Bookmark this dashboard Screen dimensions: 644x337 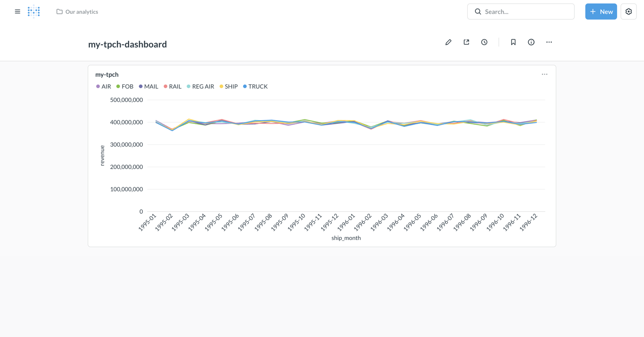(513, 42)
